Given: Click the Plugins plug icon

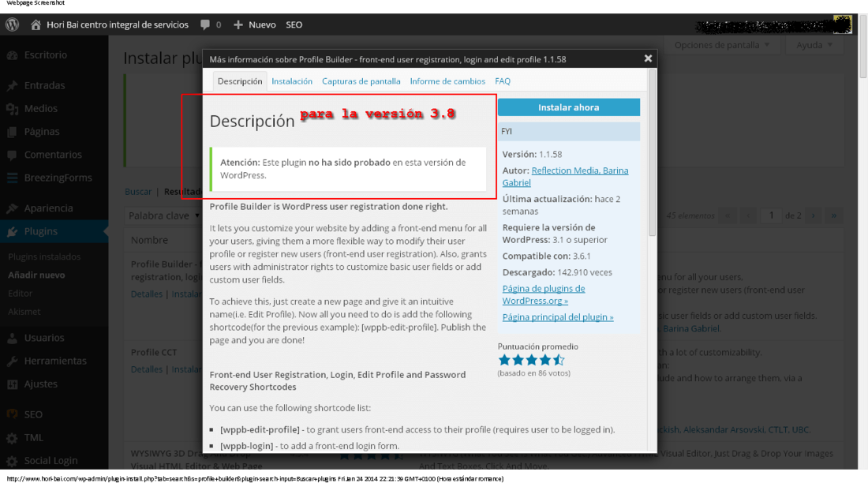Looking at the screenshot, I should (x=12, y=231).
